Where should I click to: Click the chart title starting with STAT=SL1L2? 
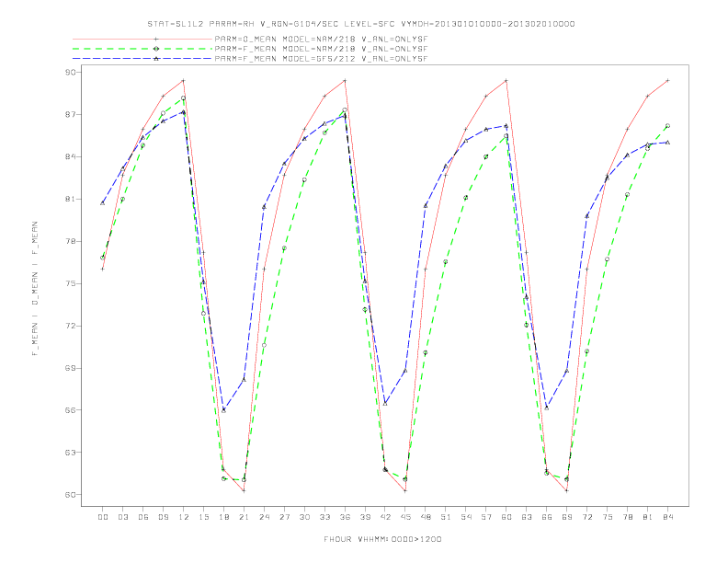click(360, 24)
